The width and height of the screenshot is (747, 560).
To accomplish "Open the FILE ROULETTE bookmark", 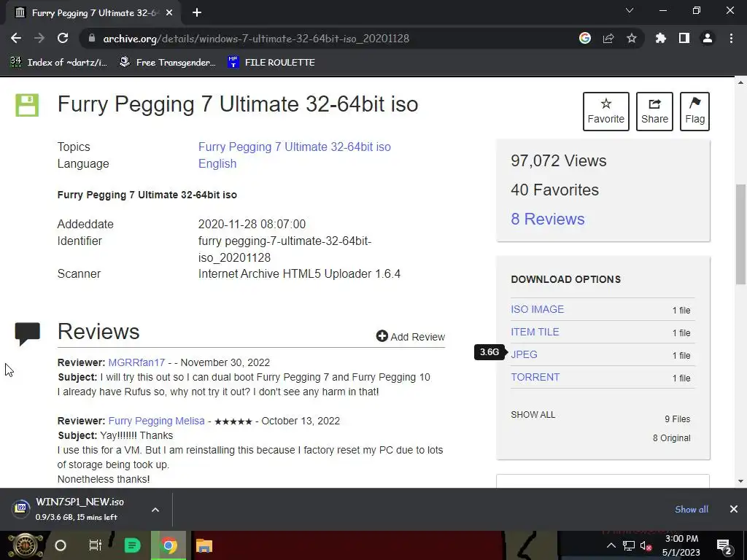I will coord(271,63).
